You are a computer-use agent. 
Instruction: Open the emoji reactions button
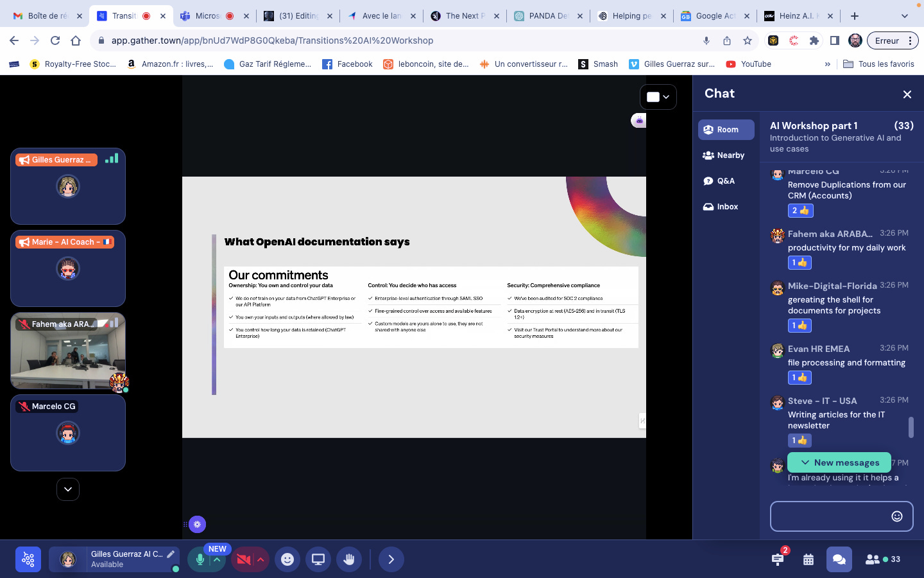[x=287, y=559]
